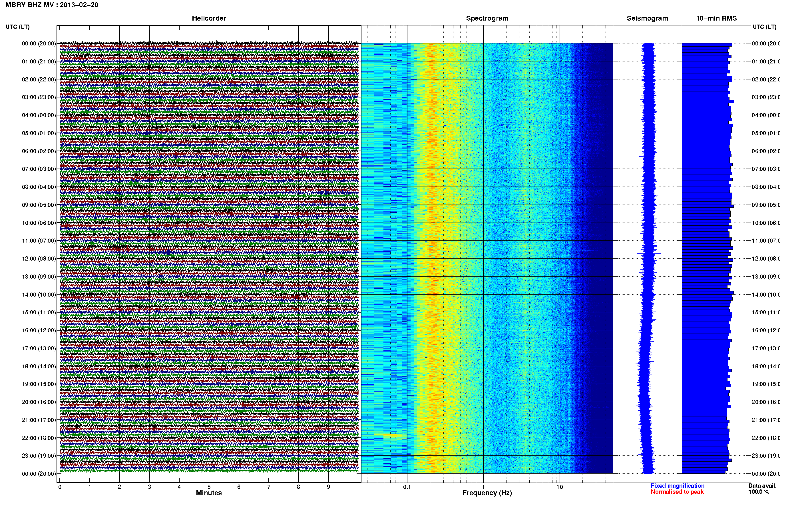Select the "10:00 (06:00)" Helicorder time label

(39, 223)
